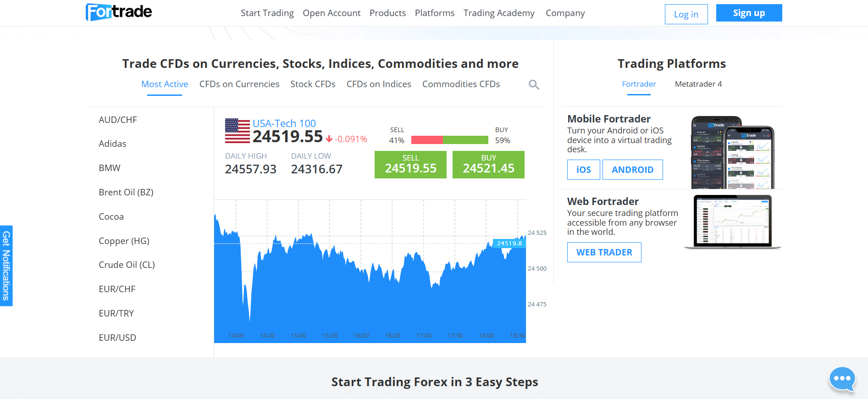The image size is (868, 399).
Task: Select BMW in instrument list
Action: point(110,168)
